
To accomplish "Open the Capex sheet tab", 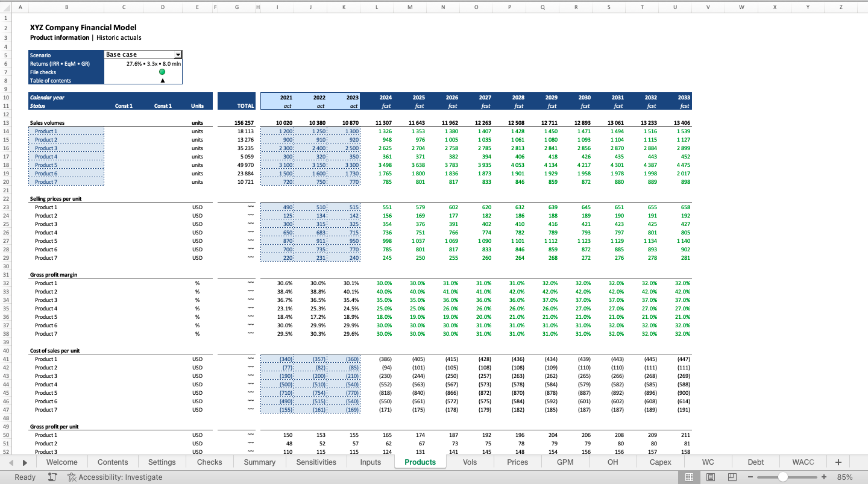I will (x=661, y=462).
